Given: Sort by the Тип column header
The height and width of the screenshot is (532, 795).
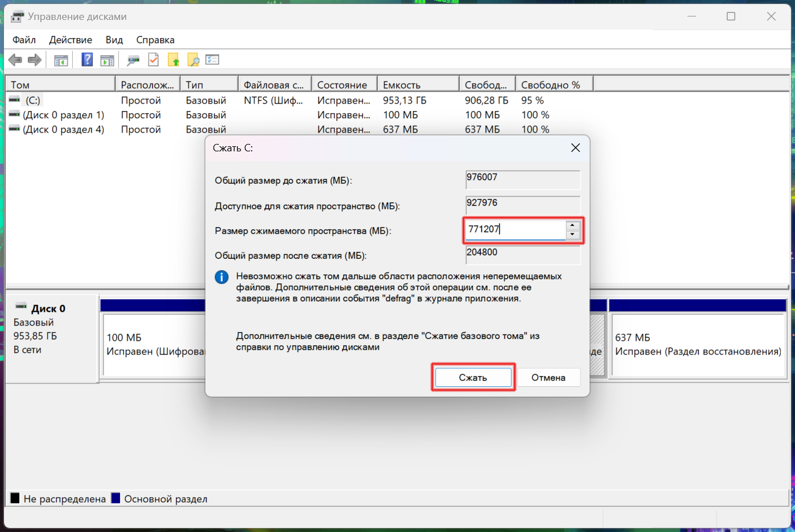Looking at the screenshot, I should [x=209, y=84].
